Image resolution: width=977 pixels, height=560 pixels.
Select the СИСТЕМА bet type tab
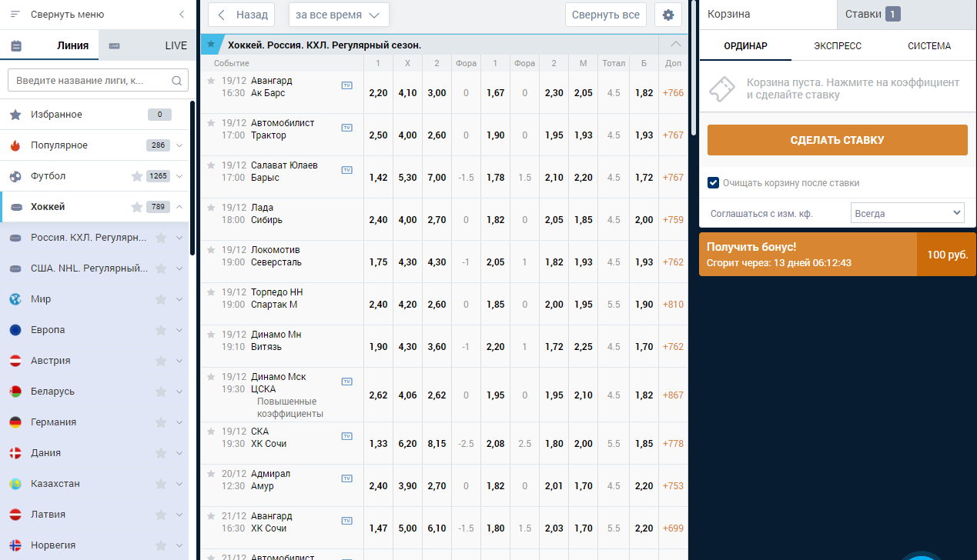click(929, 45)
